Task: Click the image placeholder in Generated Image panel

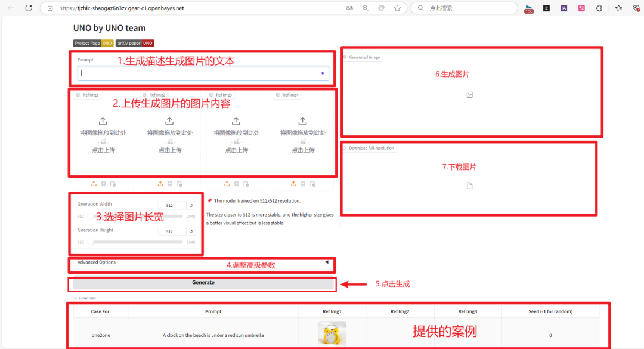Action: 470,94
